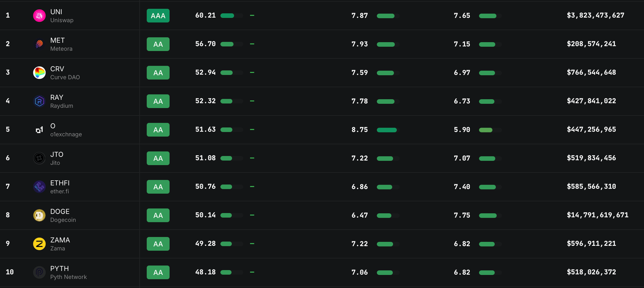This screenshot has width=644, height=288.
Task: Click the market cap $14,791,619,671
Action: tap(597, 215)
